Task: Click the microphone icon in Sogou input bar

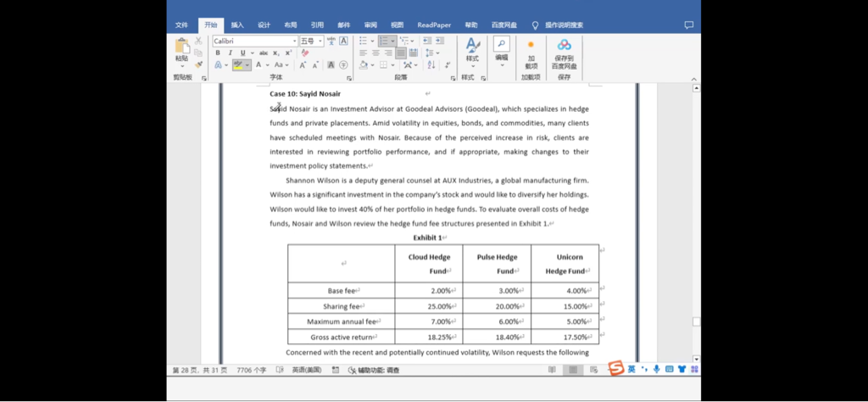Action: [x=656, y=369]
